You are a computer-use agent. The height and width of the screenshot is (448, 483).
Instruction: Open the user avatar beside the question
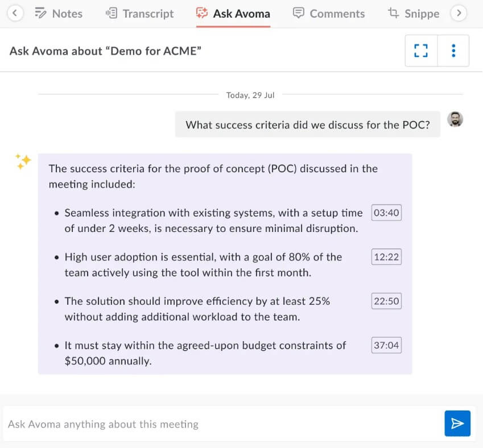click(455, 119)
